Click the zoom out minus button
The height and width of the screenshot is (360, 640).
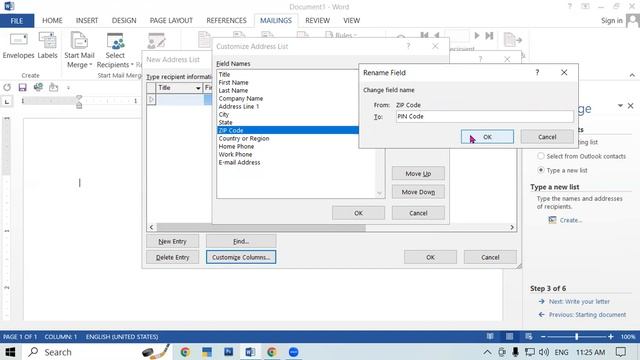(543, 337)
